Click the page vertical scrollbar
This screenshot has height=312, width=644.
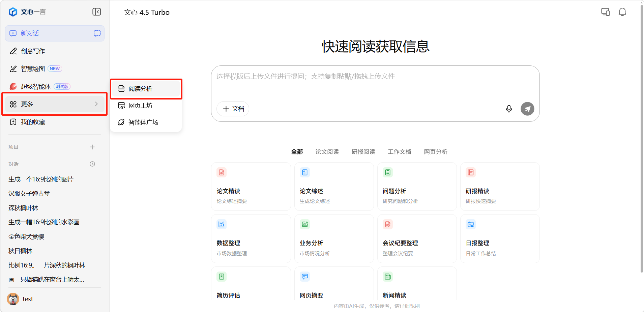642,138
